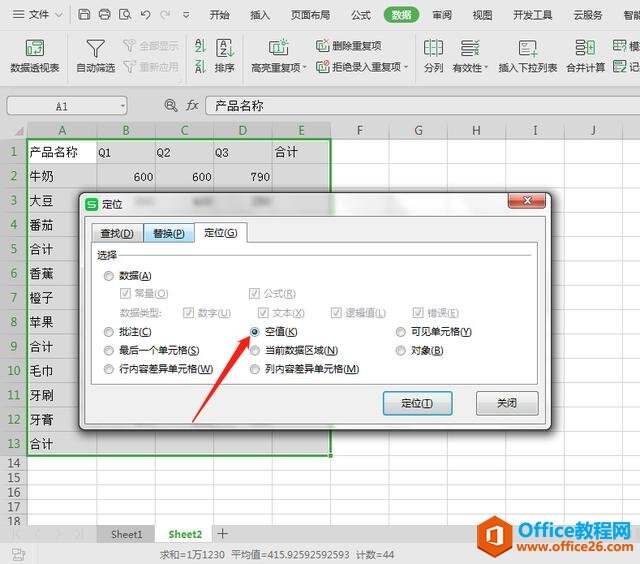Open the PivotTable (数据透视表) tool
The height and width of the screenshot is (564, 640).
(x=35, y=56)
